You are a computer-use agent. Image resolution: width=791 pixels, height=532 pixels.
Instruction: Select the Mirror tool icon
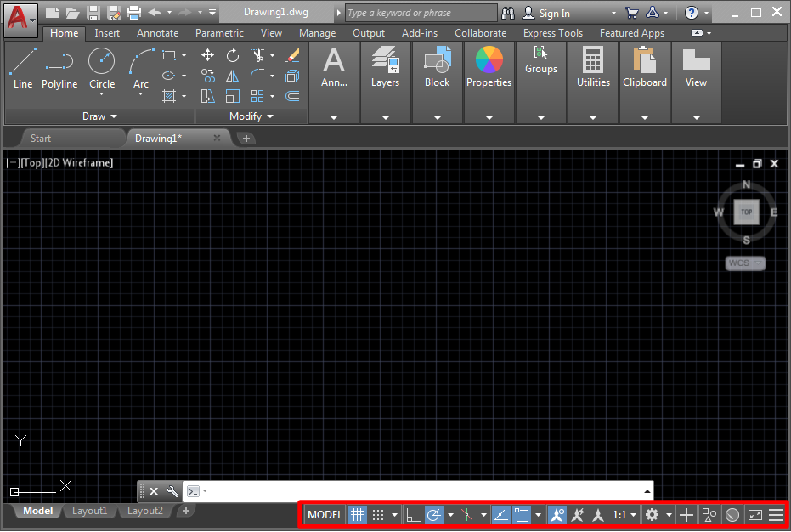click(x=233, y=76)
